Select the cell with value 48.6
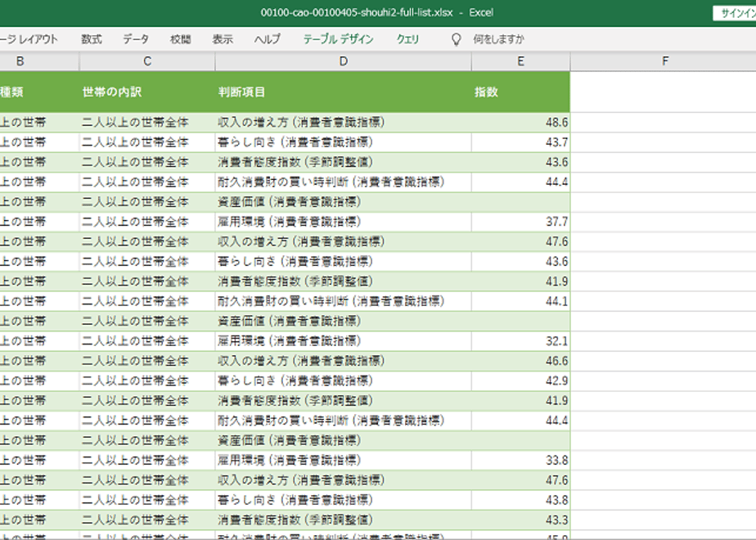Image resolution: width=756 pixels, height=540 pixels. 520,123
